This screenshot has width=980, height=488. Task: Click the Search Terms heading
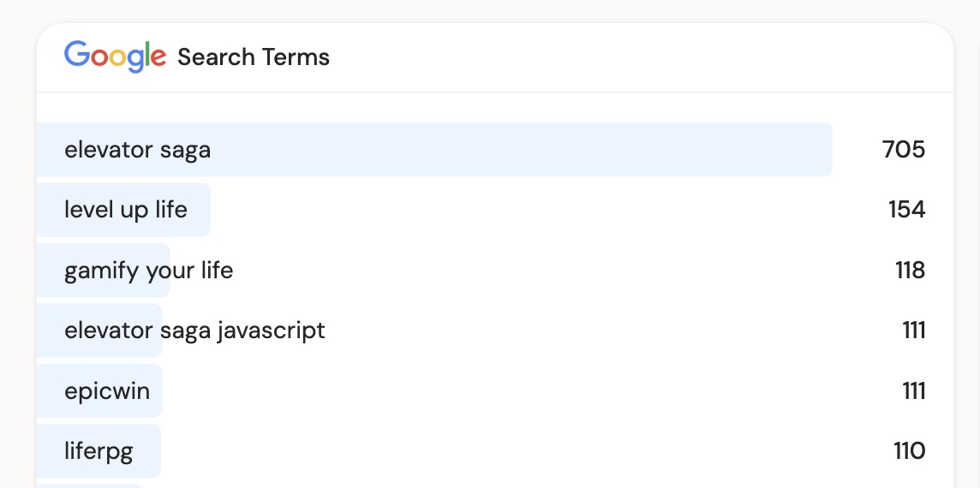click(x=254, y=57)
